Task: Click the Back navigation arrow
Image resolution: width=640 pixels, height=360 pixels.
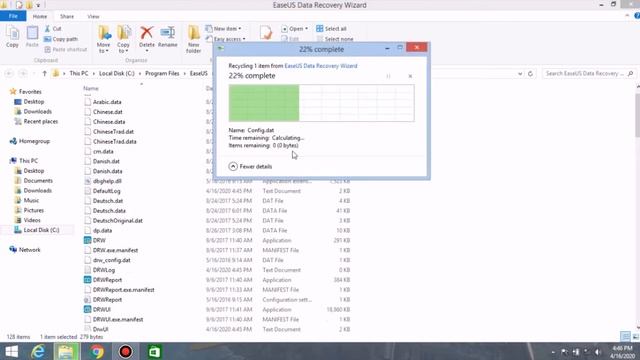Action: [9, 73]
